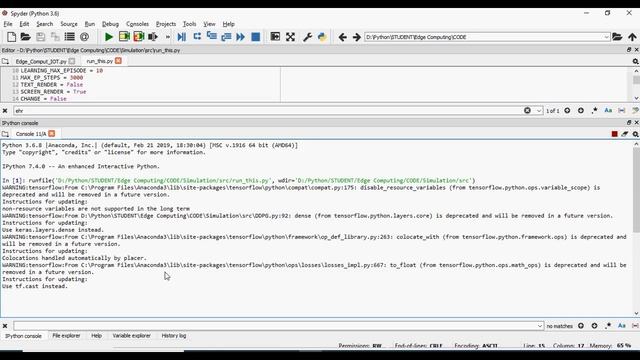Close the editor find bar
The width and height of the screenshot is (640, 360).
tap(5, 111)
